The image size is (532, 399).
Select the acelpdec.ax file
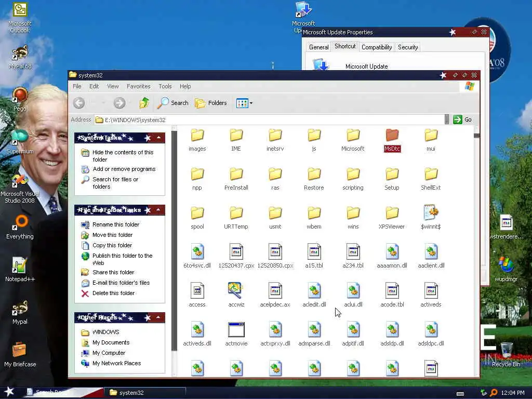click(275, 295)
